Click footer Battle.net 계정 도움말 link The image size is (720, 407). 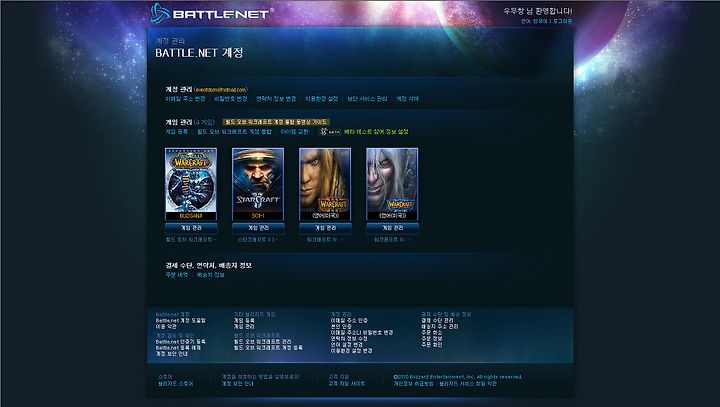tap(181, 321)
